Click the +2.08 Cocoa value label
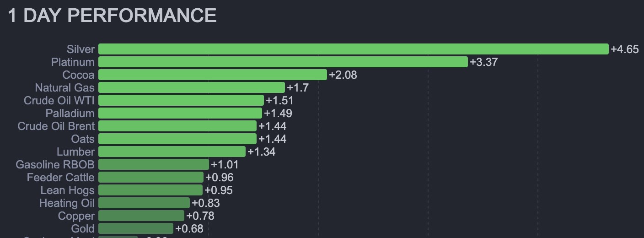The image size is (644, 238). (x=343, y=75)
